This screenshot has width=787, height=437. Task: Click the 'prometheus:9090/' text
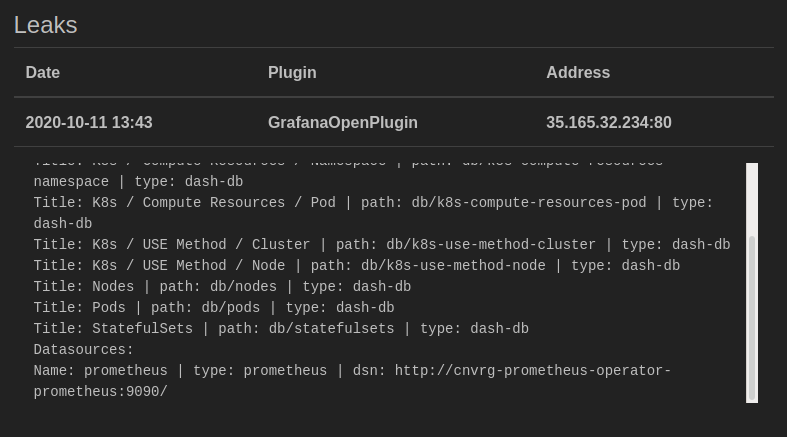point(100,392)
